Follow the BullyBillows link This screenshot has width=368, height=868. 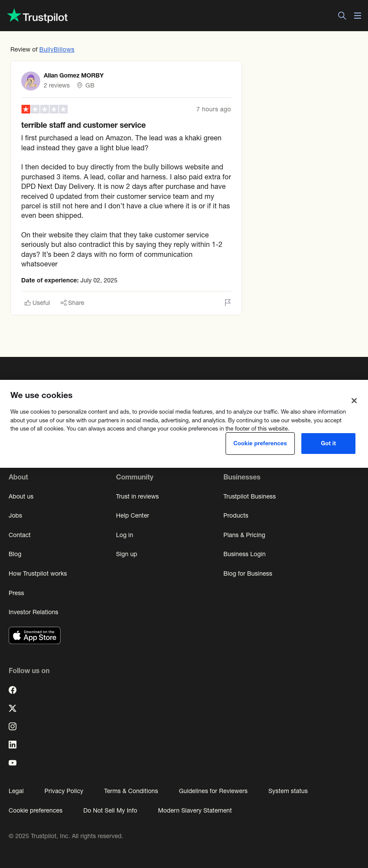click(57, 49)
